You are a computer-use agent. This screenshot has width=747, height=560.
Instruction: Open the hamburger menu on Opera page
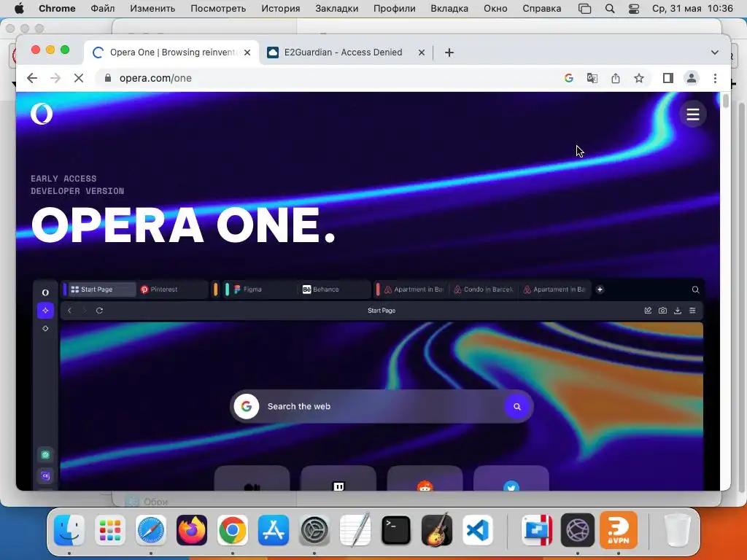pos(693,114)
